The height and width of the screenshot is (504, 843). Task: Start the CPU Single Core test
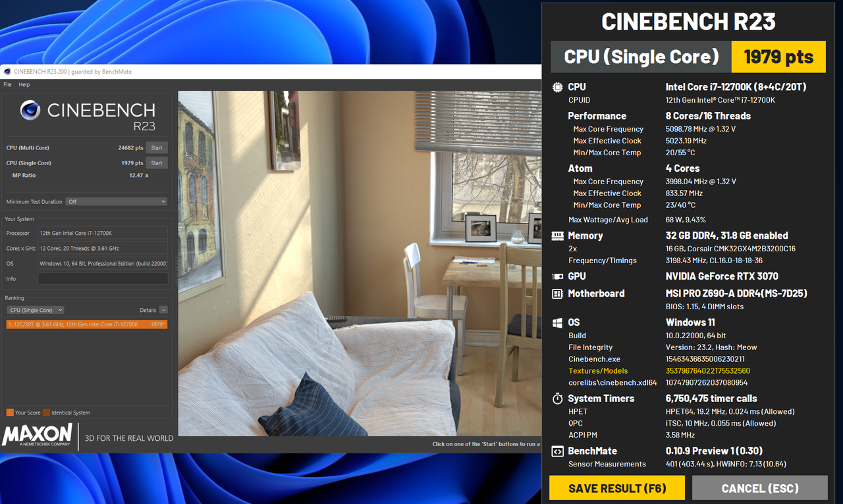click(157, 163)
